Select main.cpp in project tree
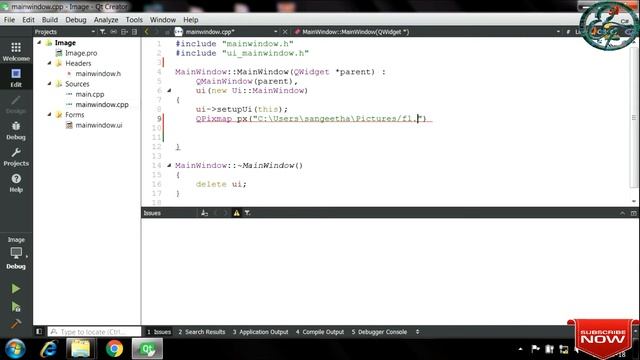Viewport: 640px width, 360px height. (90, 94)
